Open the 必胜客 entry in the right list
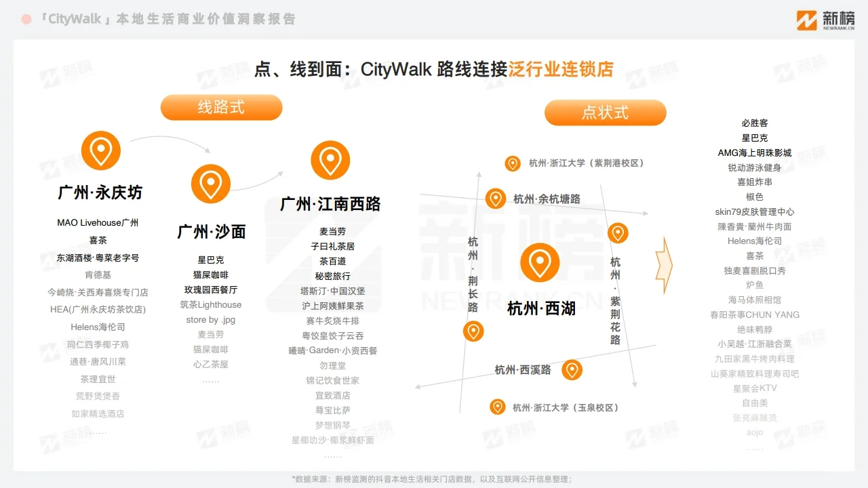 click(x=755, y=123)
